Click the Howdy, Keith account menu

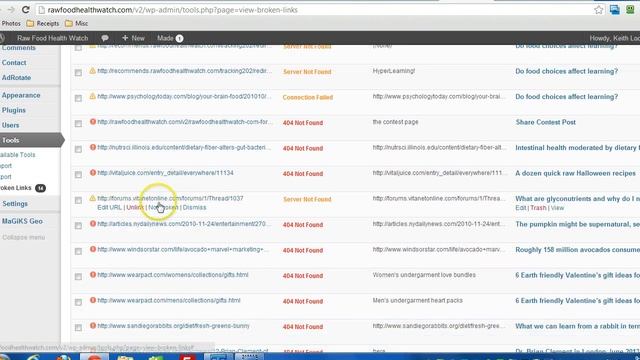pyautogui.click(x=615, y=38)
